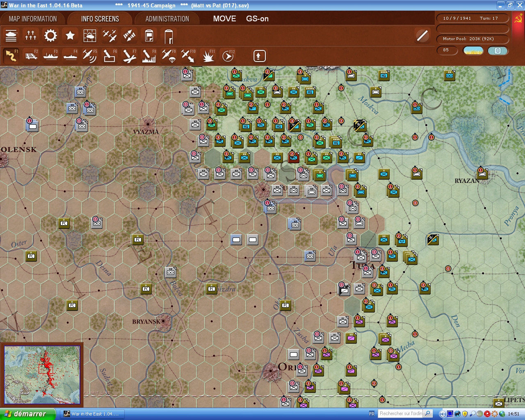Open the MAP INFORMATION tab
The image size is (525, 420).
point(33,19)
